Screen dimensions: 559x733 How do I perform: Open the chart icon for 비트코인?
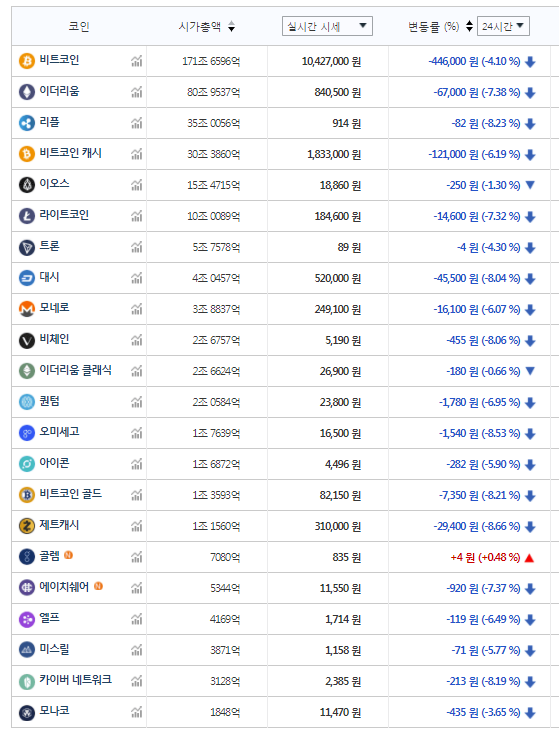136,61
